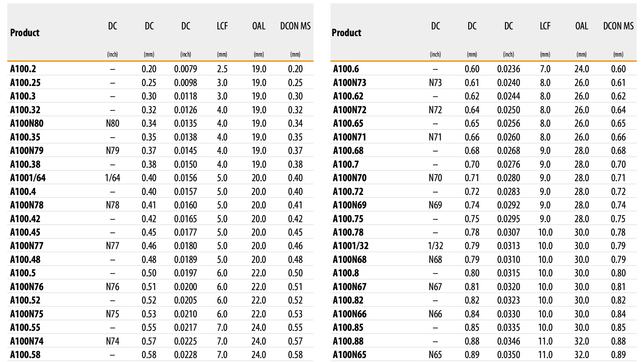644x362 pixels.
Task: Open product A100.6 in right table
Action: tap(346, 69)
